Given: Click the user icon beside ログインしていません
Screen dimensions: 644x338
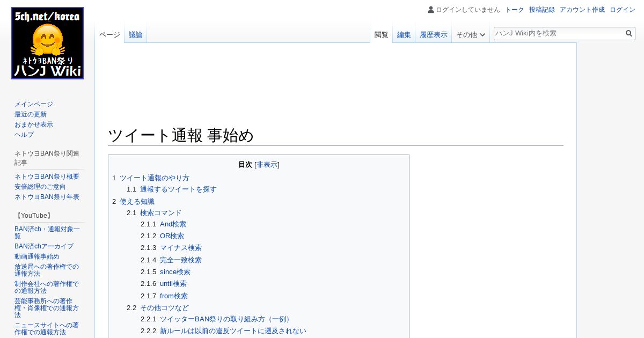Looking at the screenshot, I should pos(431,10).
